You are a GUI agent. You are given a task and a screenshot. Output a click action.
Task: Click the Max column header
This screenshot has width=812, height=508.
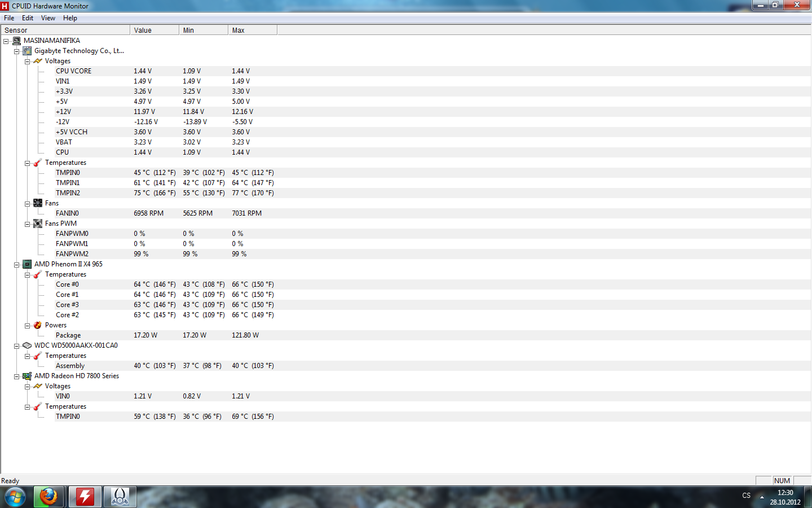click(253, 30)
